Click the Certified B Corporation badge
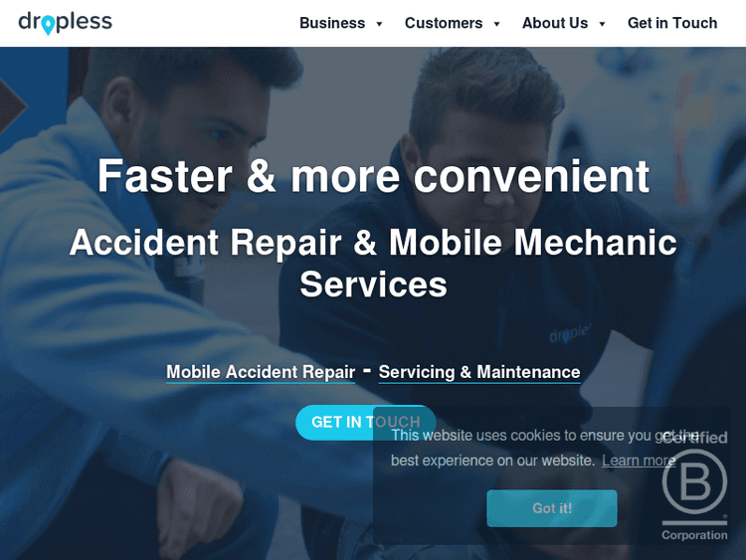The width and height of the screenshot is (746, 560). coord(694,485)
